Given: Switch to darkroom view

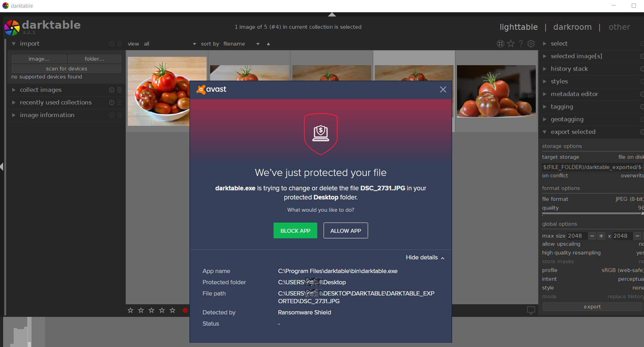Looking at the screenshot, I should click(x=573, y=27).
